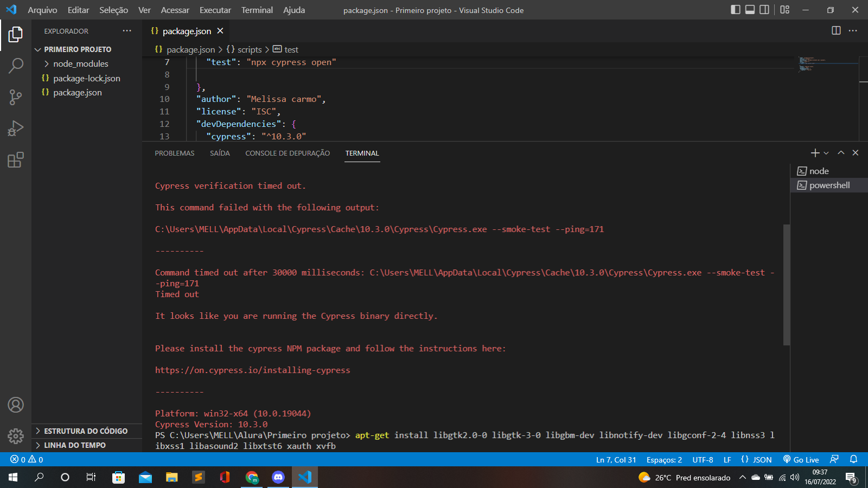Open Windows taskbar search

point(39,477)
